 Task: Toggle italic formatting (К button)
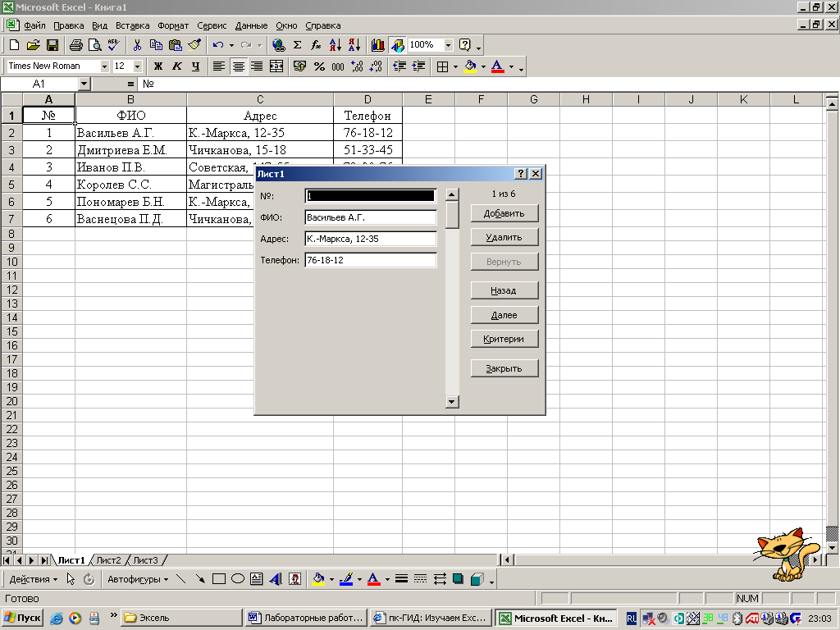(x=176, y=66)
